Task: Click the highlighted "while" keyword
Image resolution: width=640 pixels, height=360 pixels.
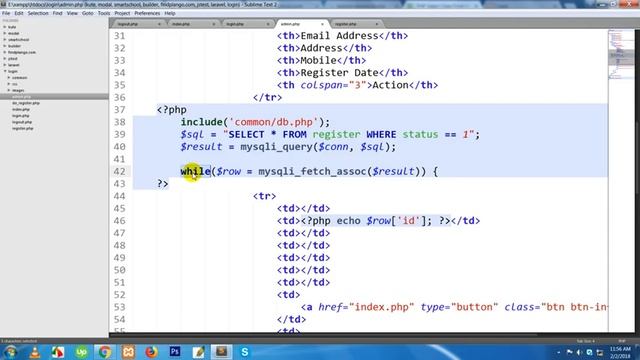Action: (x=196, y=171)
